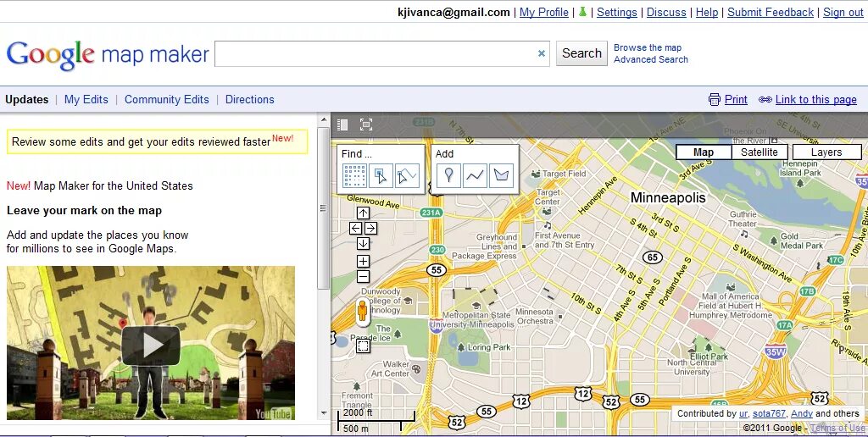868x437 pixels.
Task: Click the chain link icon
Action: click(765, 100)
